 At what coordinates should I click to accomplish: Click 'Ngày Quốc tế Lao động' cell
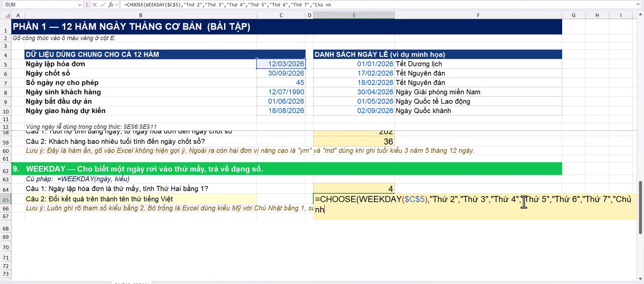[x=478, y=101]
